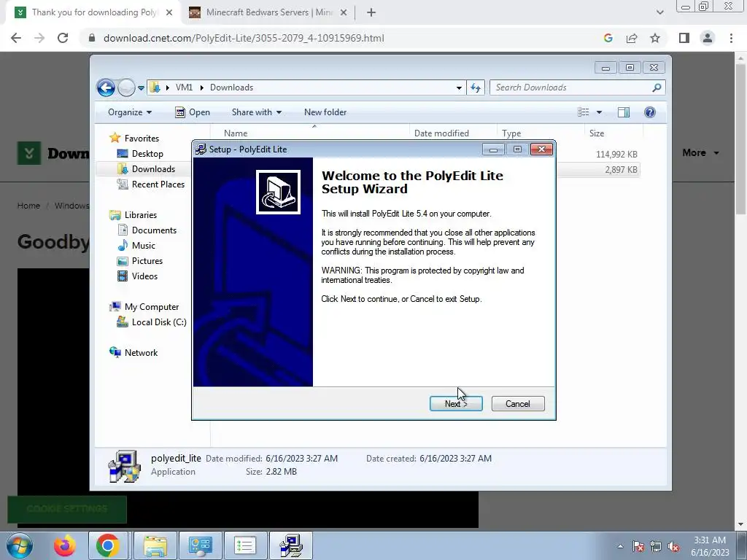This screenshot has width=747, height=560.
Task: Click the search magnifier icon in Explorer
Action: (x=657, y=87)
